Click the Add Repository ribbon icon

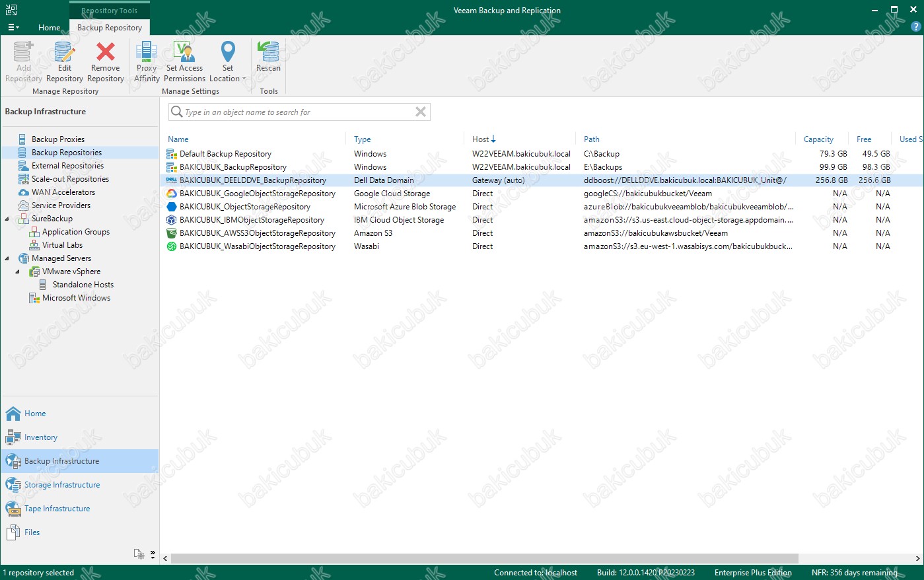click(x=23, y=52)
